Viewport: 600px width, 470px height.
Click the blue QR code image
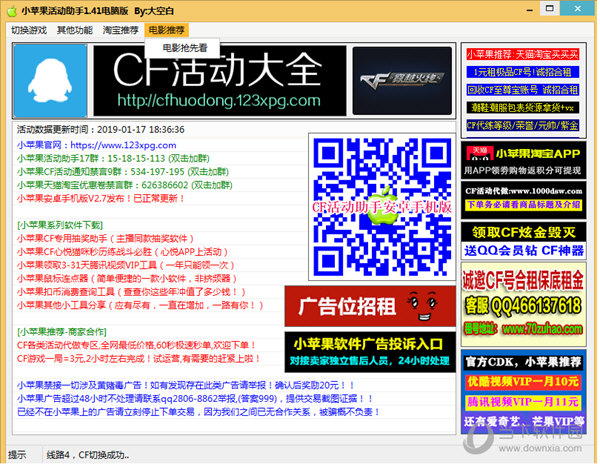point(382,207)
